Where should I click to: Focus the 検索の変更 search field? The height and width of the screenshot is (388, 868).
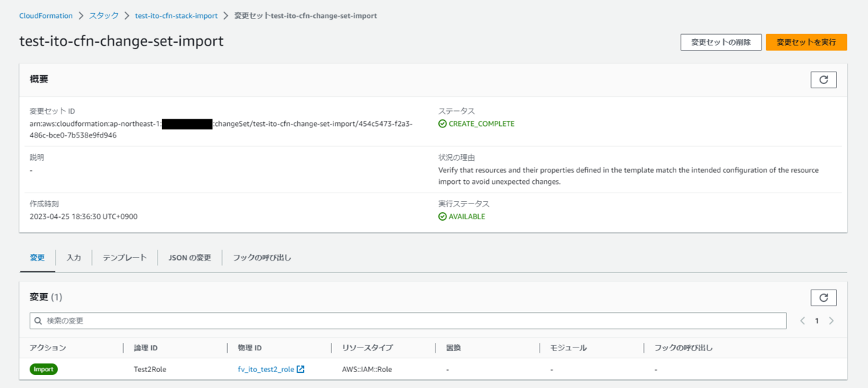pos(412,321)
